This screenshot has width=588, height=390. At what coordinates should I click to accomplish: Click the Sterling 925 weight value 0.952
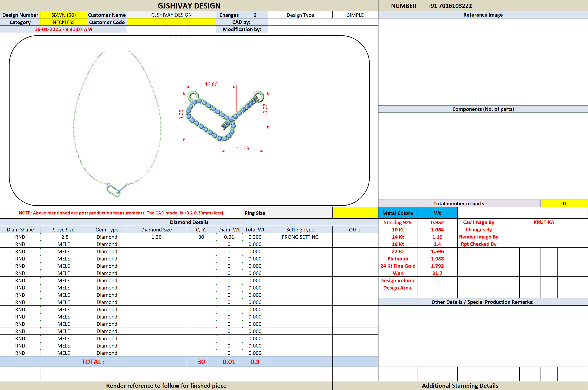(437, 223)
